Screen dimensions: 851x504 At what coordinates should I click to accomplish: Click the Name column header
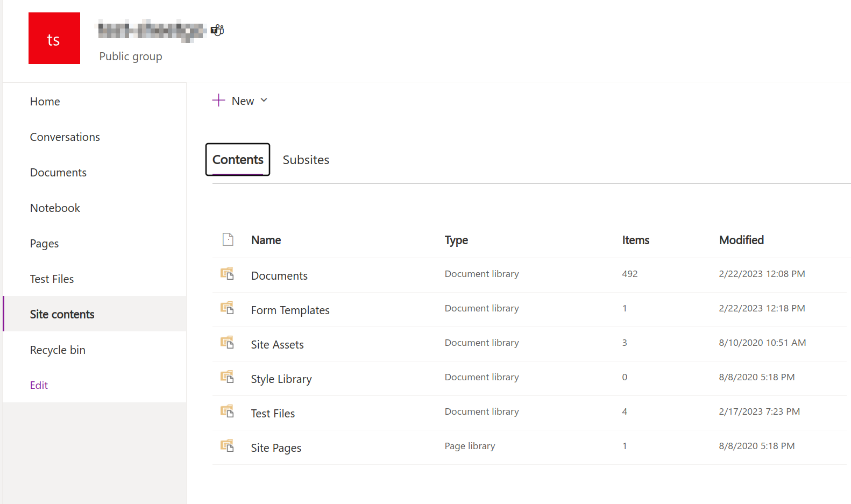266,240
